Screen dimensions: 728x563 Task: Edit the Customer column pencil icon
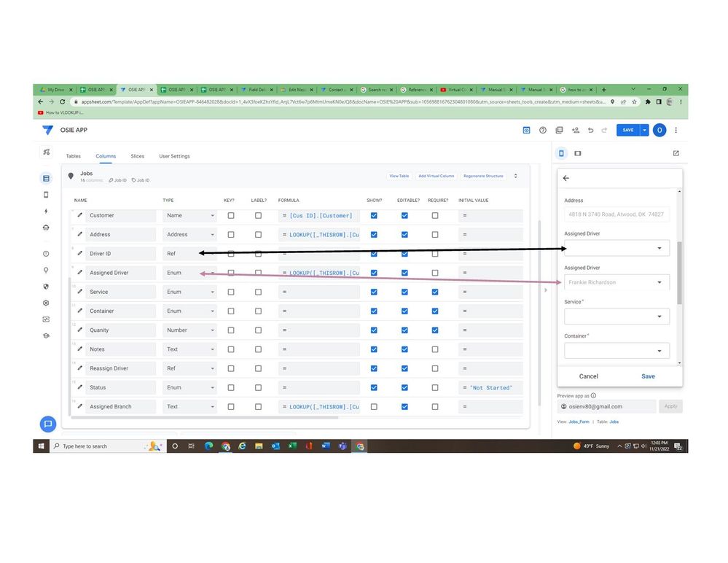click(x=80, y=215)
